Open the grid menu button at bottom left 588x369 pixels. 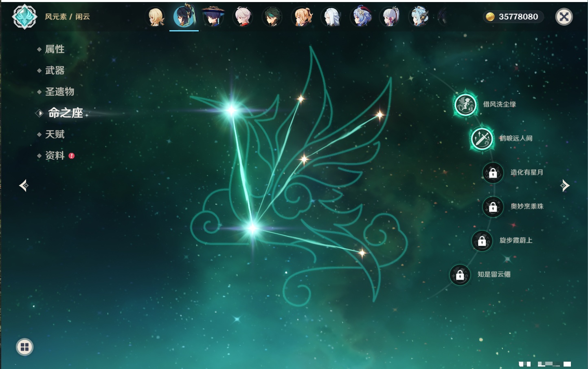tap(24, 347)
